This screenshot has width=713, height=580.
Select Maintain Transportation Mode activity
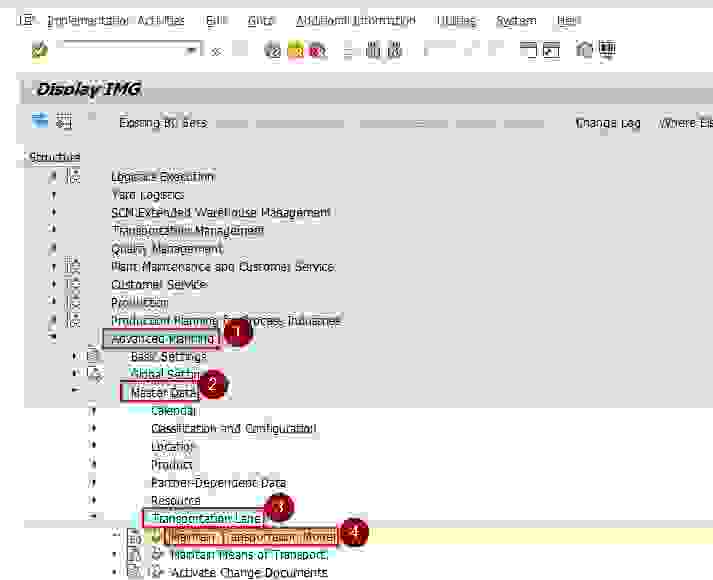click(251, 538)
